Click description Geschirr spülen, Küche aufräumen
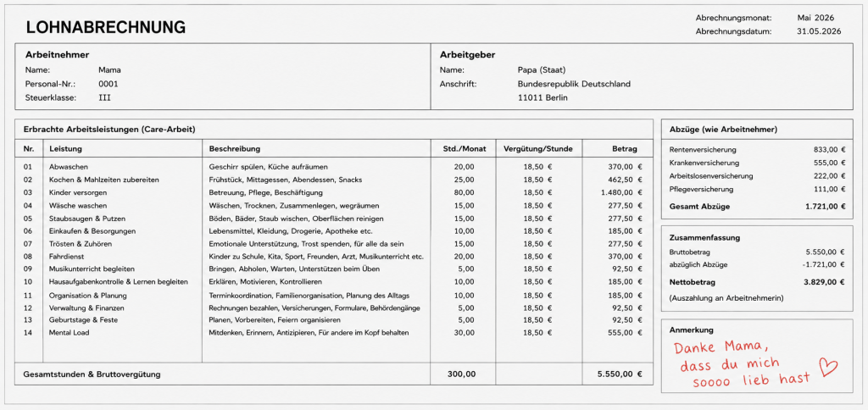The width and height of the screenshot is (868, 410). 269,167
